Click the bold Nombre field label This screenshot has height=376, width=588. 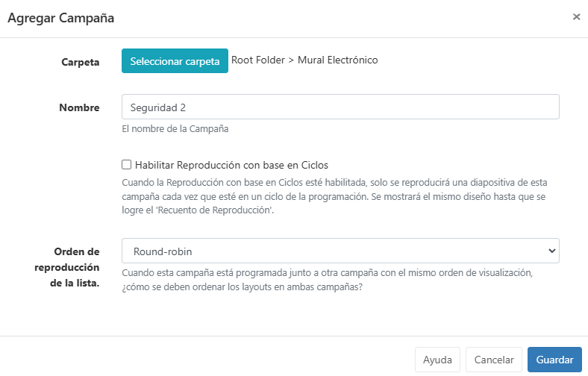click(80, 107)
